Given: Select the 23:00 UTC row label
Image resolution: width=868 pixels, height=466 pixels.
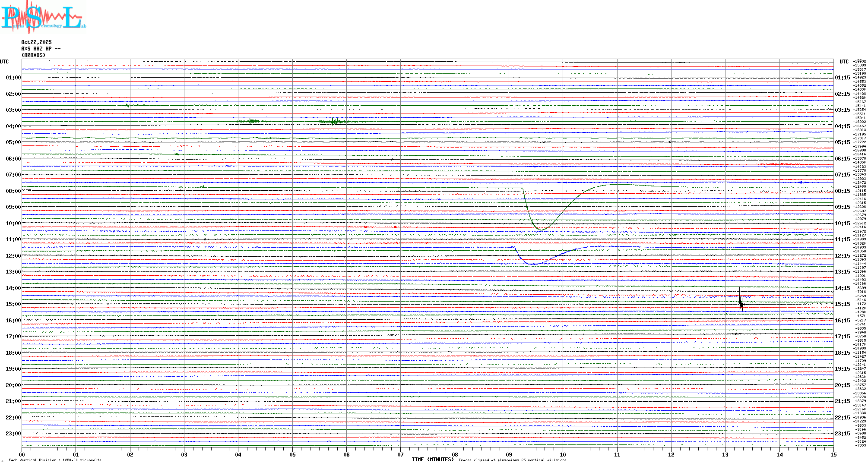Looking at the screenshot, I should pos(13,434).
